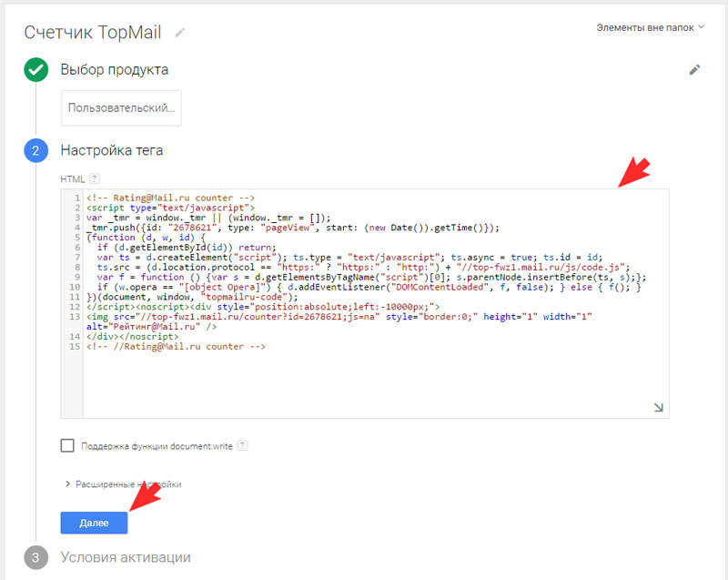Click the HTML field label
Screen dimensions: 728x580
73,179
